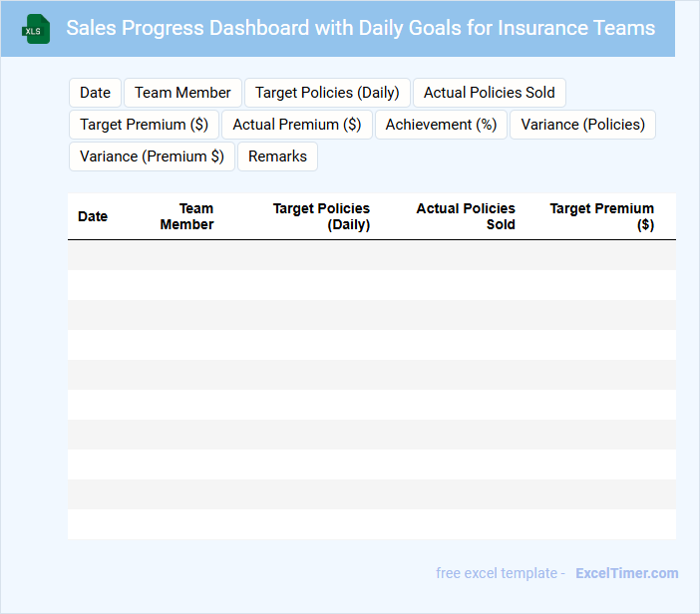Click the Target Premium ($) tag
The width and height of the screenshot is (700, 614).
point(144,125)
